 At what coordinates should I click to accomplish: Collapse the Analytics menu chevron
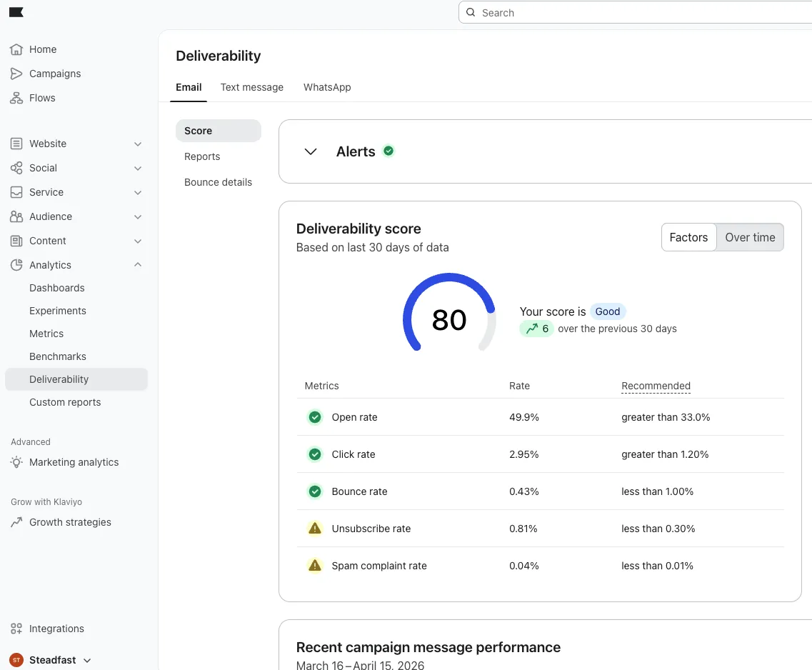[138, 264]
